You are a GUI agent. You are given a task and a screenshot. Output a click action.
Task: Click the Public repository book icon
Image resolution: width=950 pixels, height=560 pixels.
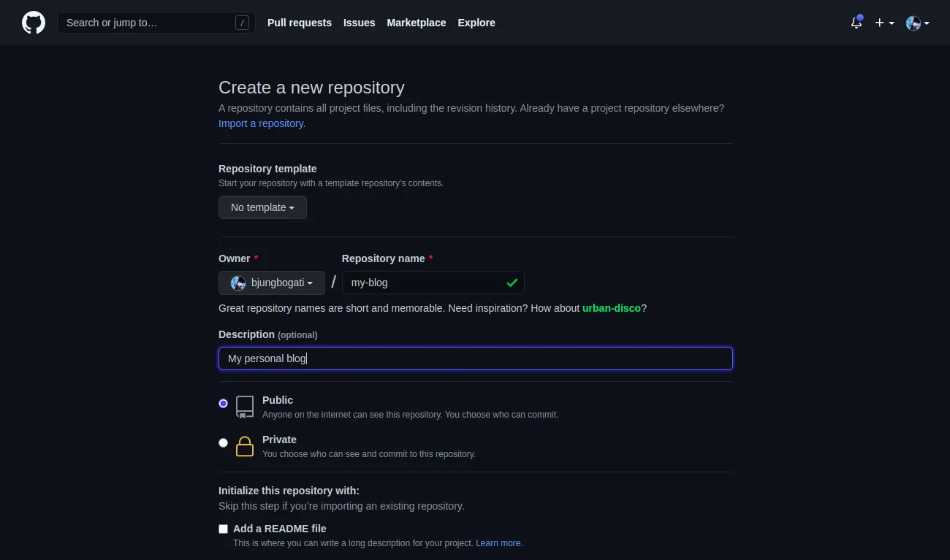tap(245, 407)
